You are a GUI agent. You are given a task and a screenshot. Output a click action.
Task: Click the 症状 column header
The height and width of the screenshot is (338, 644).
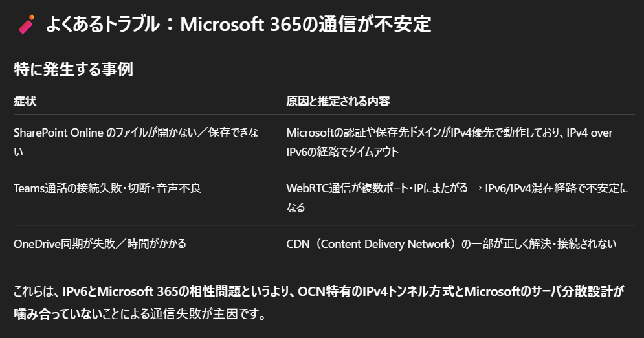(25, 101)
